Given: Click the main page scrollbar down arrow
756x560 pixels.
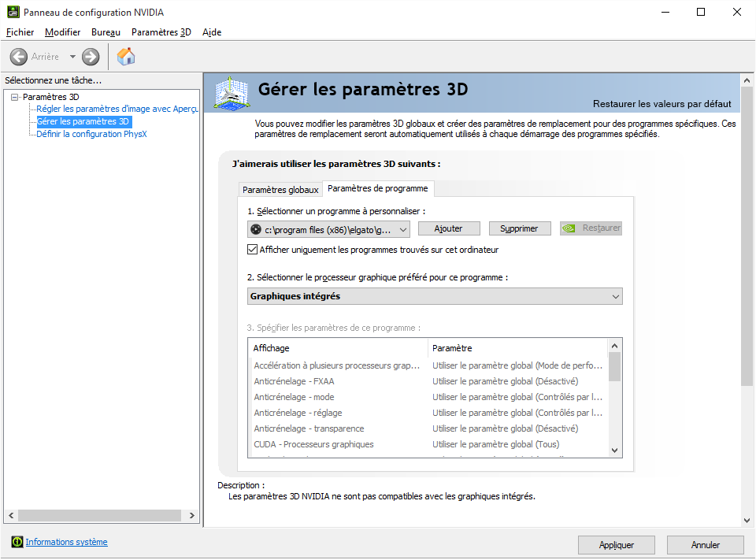Looking at the screenshot, I should (x=747, y=521).
